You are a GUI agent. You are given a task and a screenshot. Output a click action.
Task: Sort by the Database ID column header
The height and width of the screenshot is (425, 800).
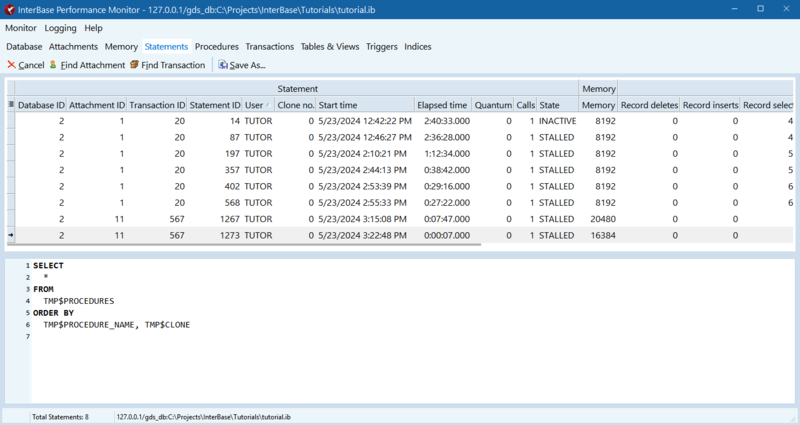[x=41, y=105]
